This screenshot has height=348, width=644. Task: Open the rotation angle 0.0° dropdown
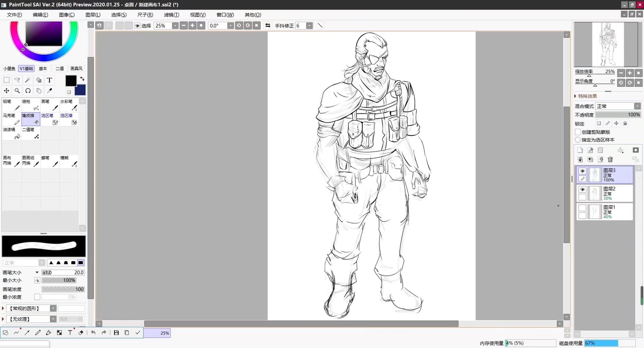tap(231, 25)
